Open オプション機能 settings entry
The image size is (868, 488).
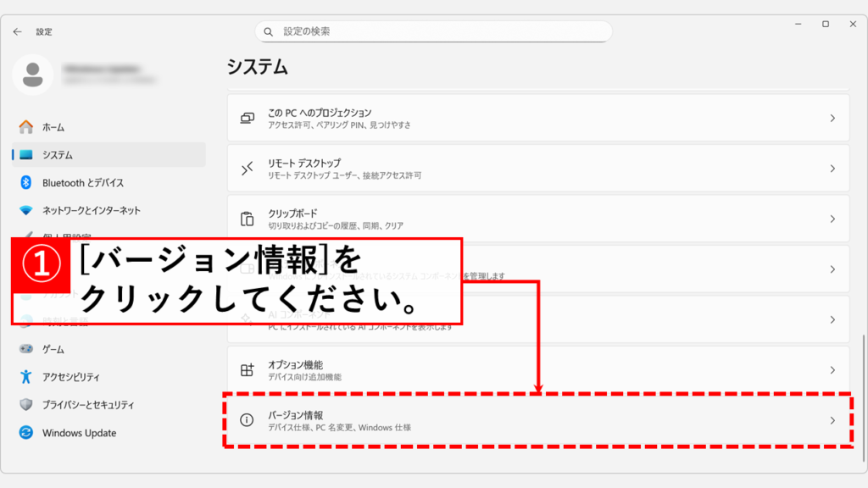(x=537, y=370)
